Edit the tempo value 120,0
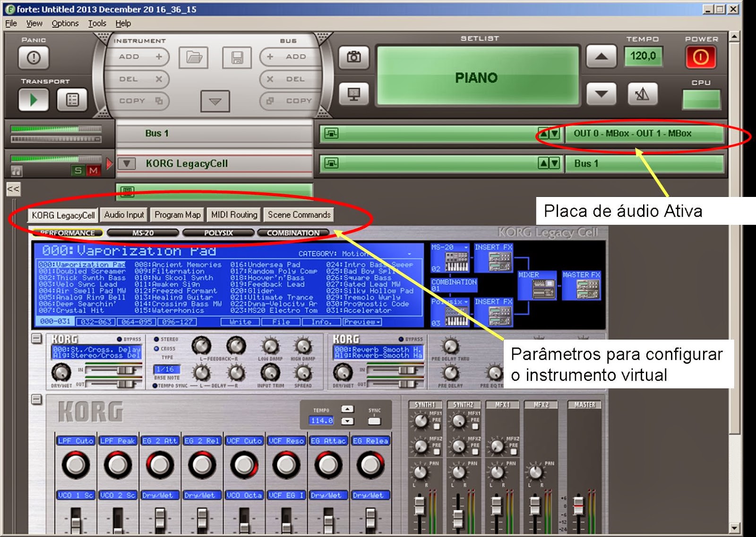The image size is (756, 537). (x=643, y=56)
